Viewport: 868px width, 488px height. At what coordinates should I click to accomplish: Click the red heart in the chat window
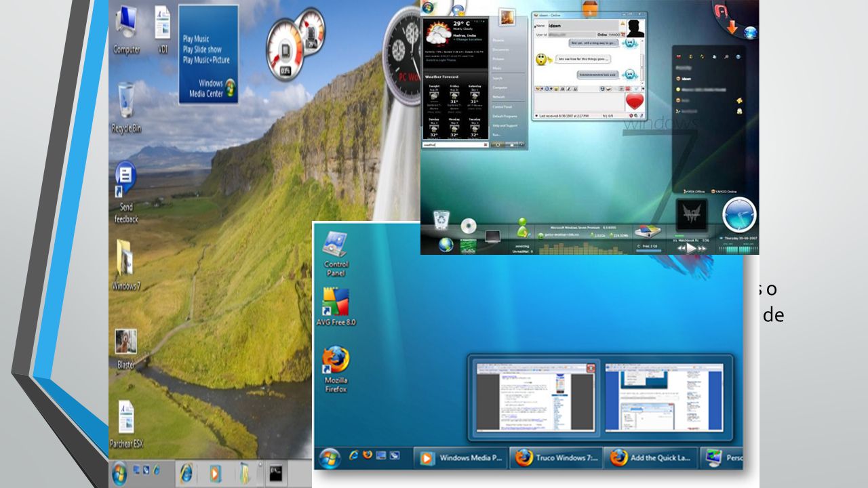click(x=635, y=103)
